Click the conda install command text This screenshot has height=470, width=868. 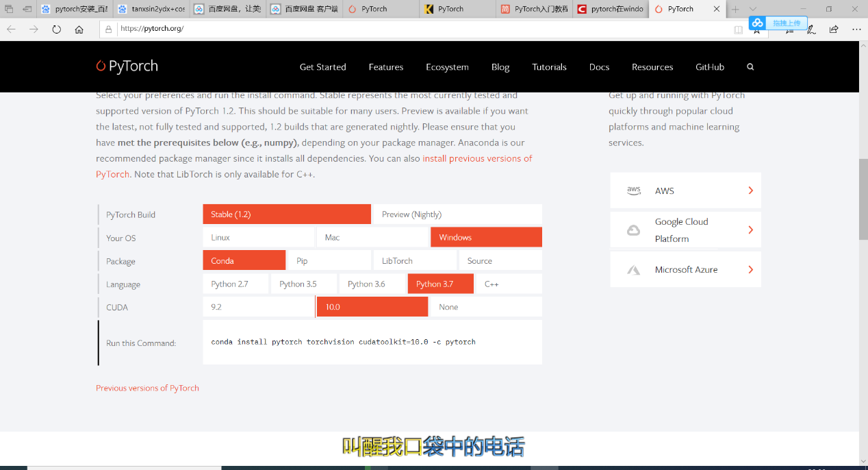tap(343, 341)
